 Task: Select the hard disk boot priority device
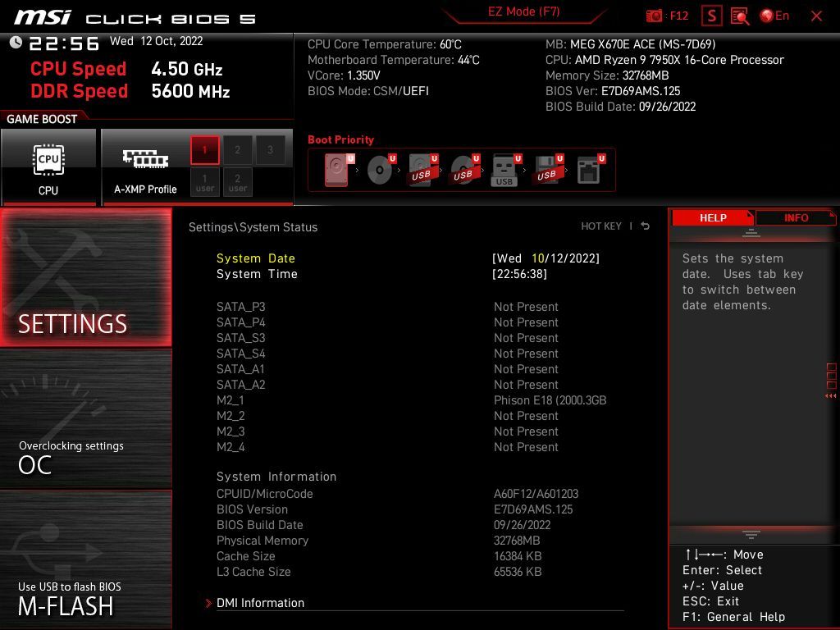point(339,170)
